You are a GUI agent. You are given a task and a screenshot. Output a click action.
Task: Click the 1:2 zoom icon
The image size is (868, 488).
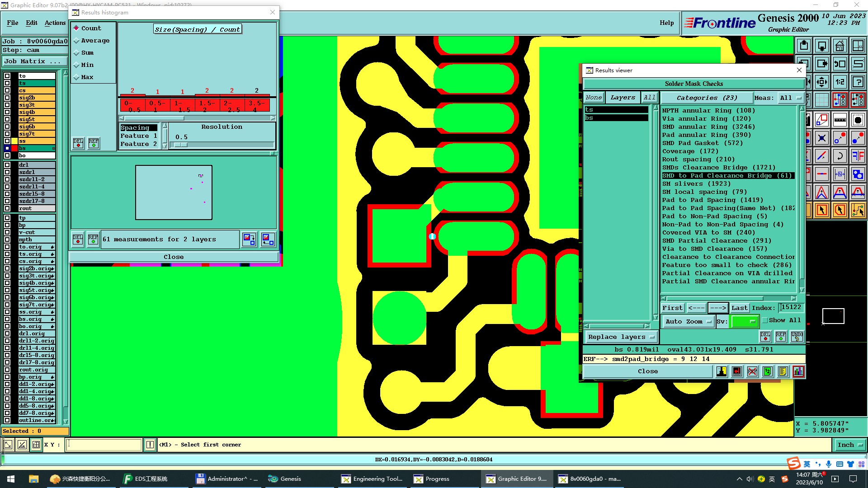pyautogui.click(x=840, y=82)
